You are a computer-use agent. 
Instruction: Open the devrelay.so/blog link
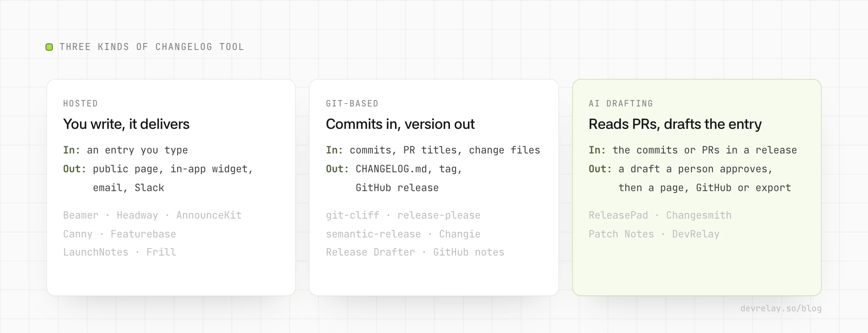pos(781,308)
